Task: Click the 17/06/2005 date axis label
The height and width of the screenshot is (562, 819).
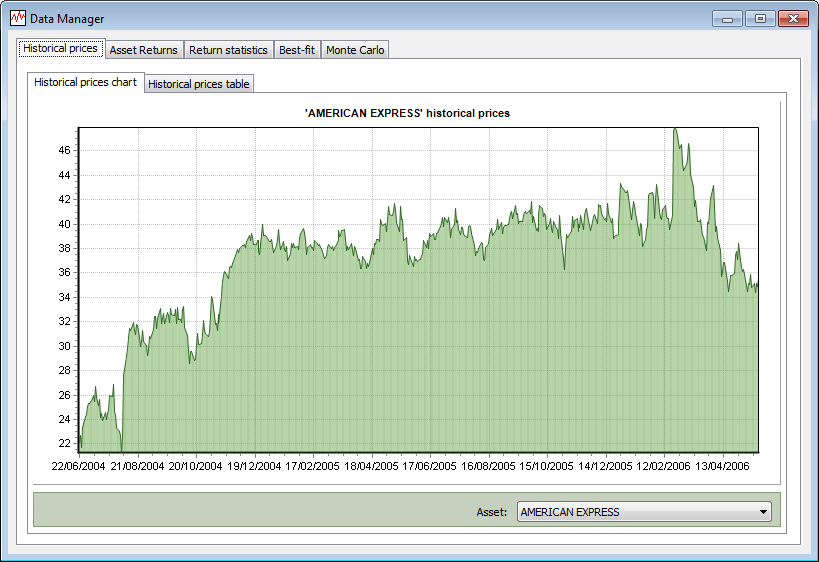Action: (429, 466)
